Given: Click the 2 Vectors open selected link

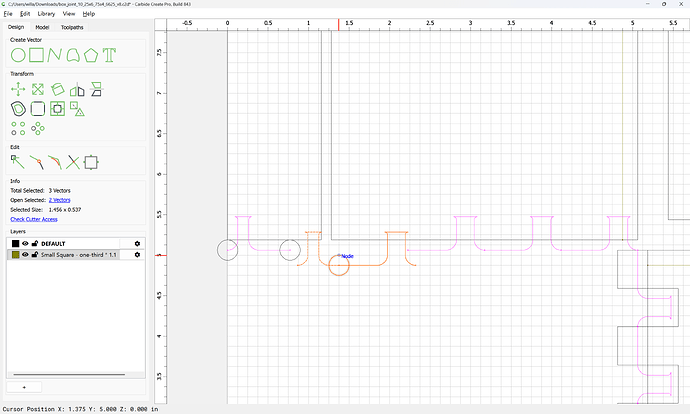Looking at the screenshot, I should click(59, 200).
